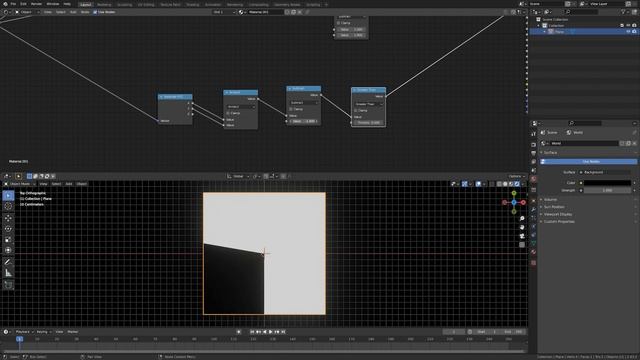640x360 pixels.
Task: Toggle viewport snapping magnet icon
Action: coord(266,176)
